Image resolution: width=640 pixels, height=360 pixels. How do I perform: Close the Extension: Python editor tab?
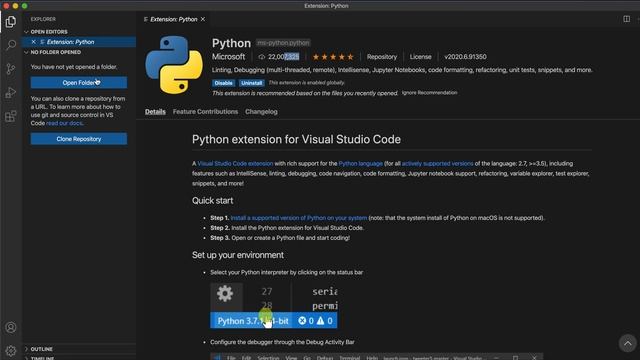[x=203, y=19]
